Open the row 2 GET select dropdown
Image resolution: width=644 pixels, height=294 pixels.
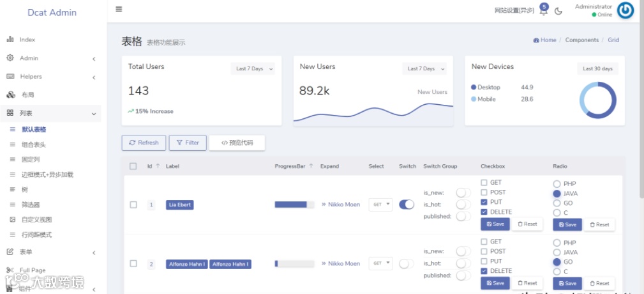coord(381,263)
